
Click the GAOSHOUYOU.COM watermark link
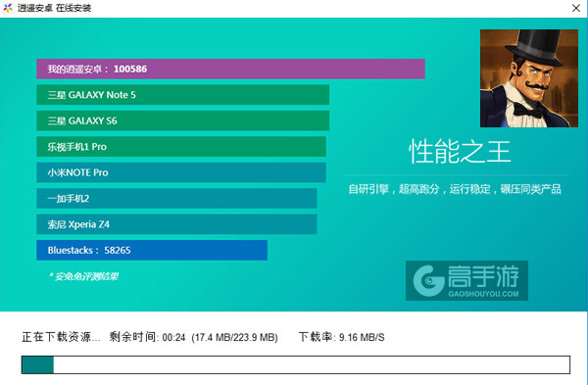[x=483, y=294]
